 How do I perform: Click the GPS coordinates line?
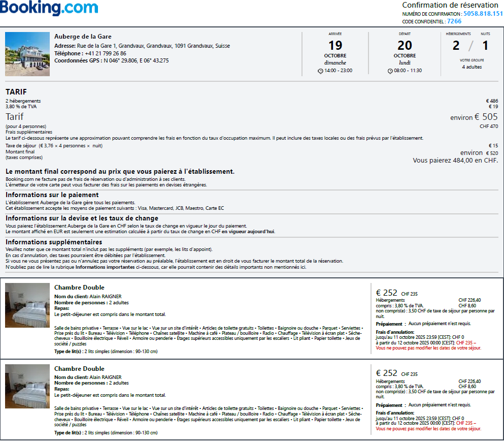click(112, 60)
